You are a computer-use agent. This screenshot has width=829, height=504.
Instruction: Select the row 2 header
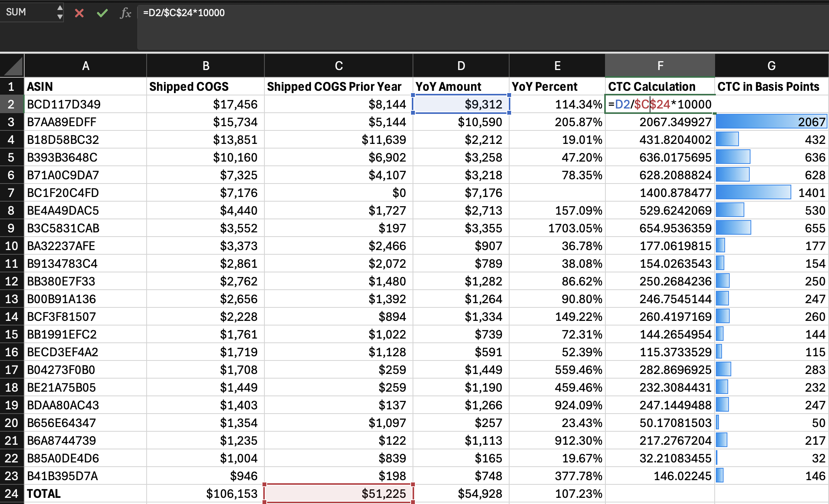[x=12, y=104]
